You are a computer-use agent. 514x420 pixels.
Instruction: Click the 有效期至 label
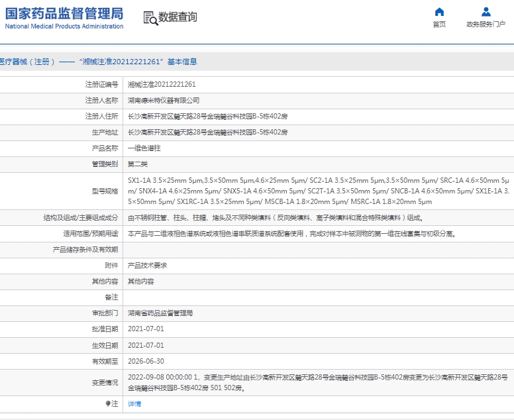105,361
